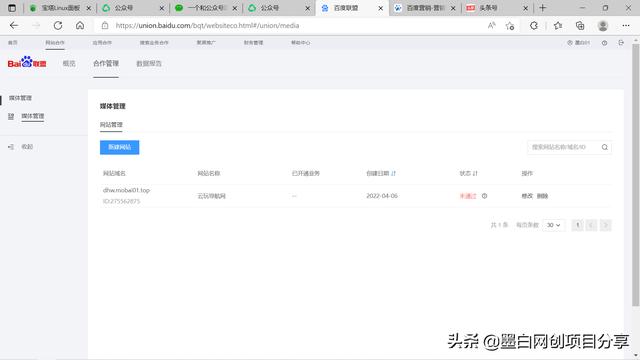Click site name 云玩导航网
The height and width of the screenshot is (360, 640).
point(211,196)
